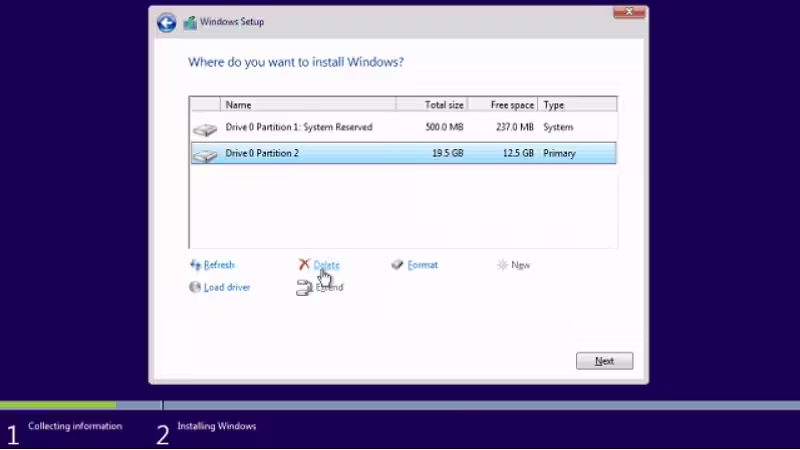
Task: Select Drive 0 Partition 2 row name
Action: click(x=262, y=153)
